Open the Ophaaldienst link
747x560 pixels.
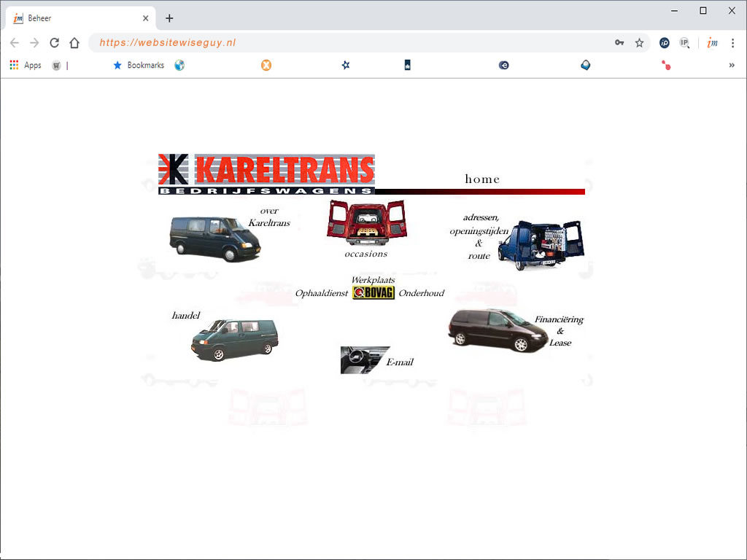click(322, 293)
